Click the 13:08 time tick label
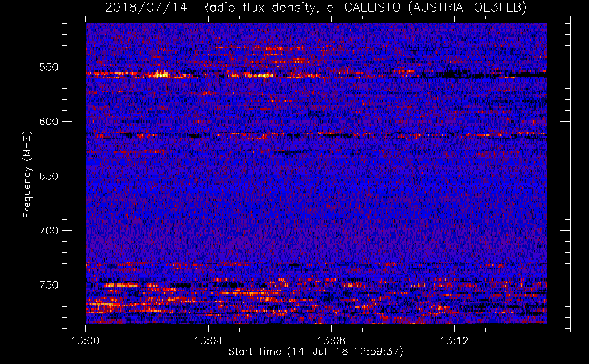Screen dimensions: 589x364 [331, 341]
